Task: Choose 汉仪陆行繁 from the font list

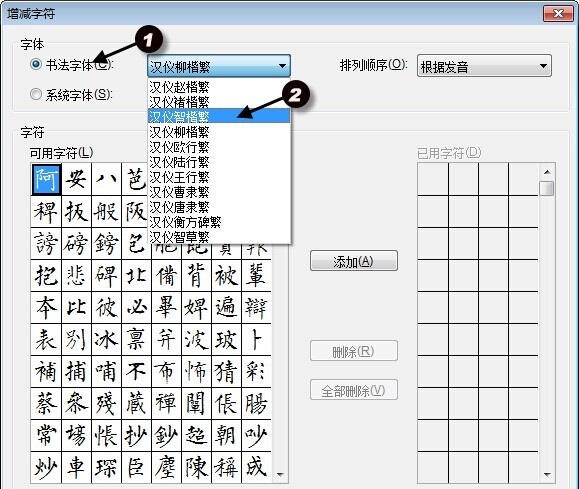Action: tap(219, 162)
